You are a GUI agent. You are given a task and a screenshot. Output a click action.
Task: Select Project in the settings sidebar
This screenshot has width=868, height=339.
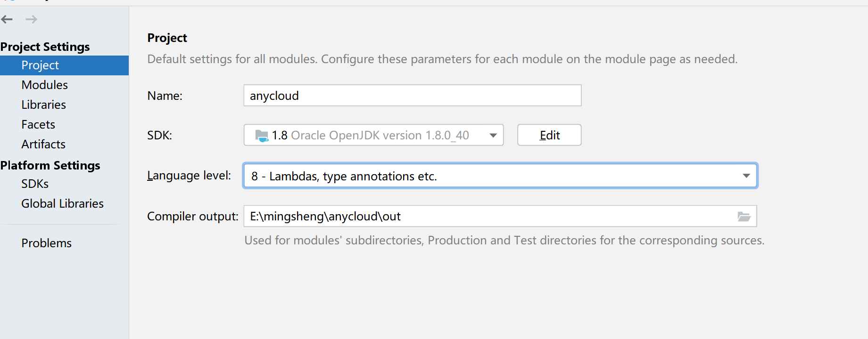[x=40, y=65]
